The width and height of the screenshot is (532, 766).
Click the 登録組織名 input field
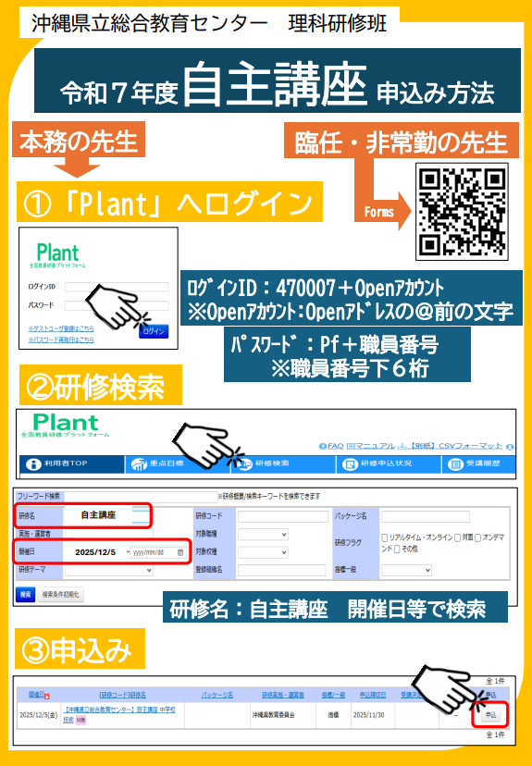click(281, 570)
